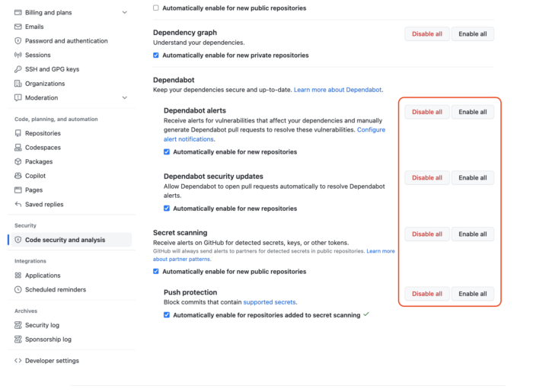This screenshot has width=533, height=392.
Task: Open Password and authentication settings
Action: tap(66, 41)
